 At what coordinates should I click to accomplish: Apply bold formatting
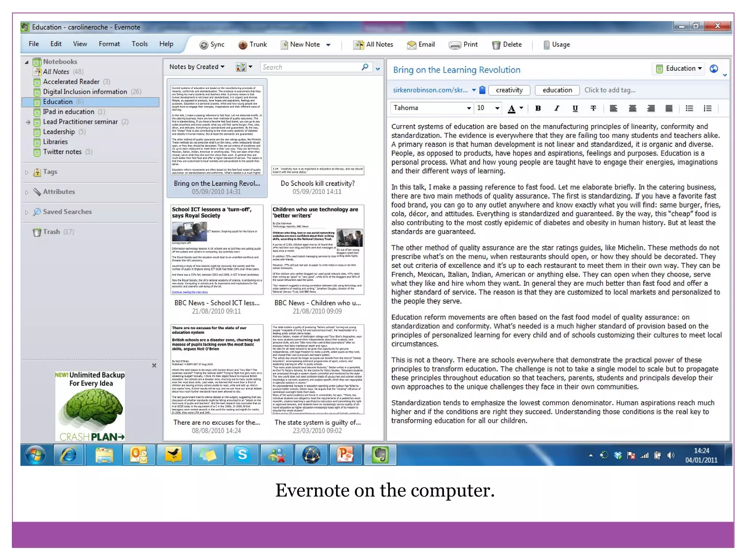coord(538,108)
